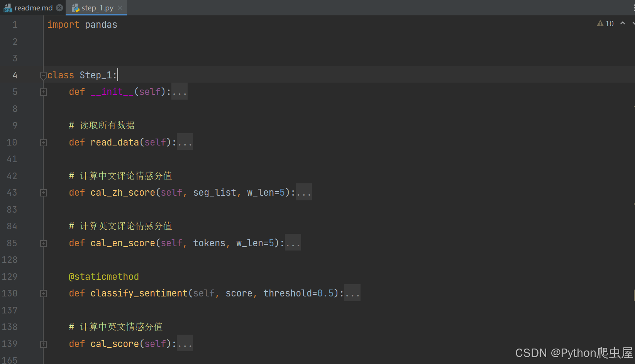Expand the __init__ method fold
Image resolution: width=635 pixels, height=364 pixels.
pos(43,92)
